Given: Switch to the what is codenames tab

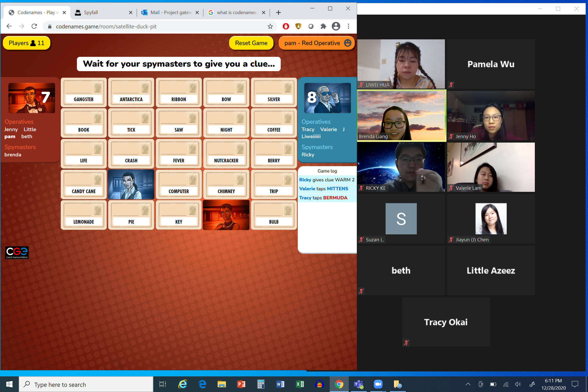Looking at the screenshot, I should (x=236, y=13).
